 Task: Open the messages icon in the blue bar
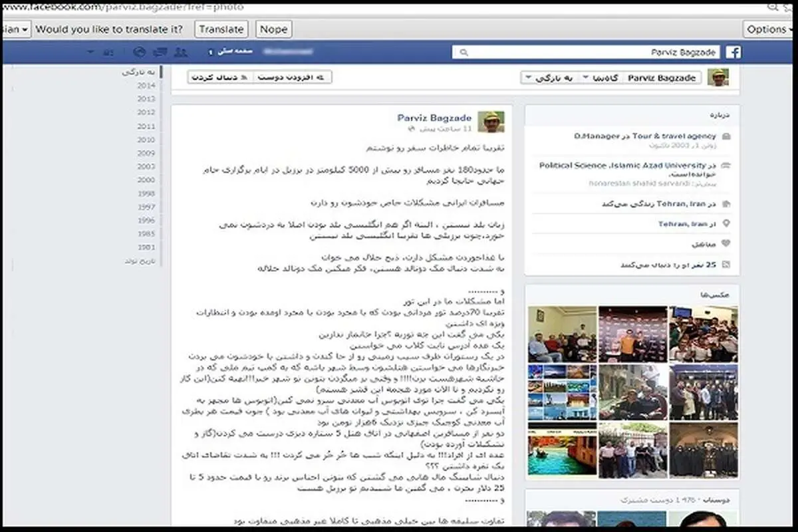point(160,52)
